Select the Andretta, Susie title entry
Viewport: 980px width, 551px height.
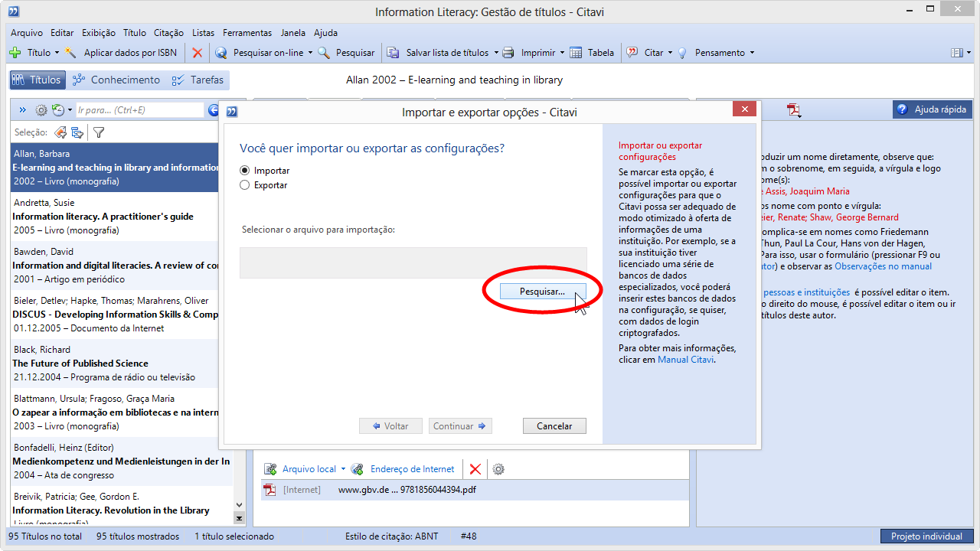click(x=122, y=217)
